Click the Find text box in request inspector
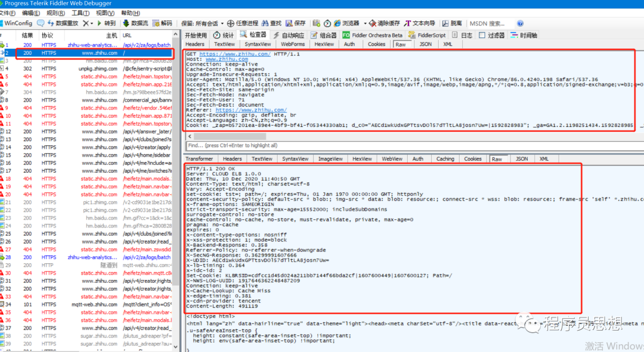 pos(414,145)
